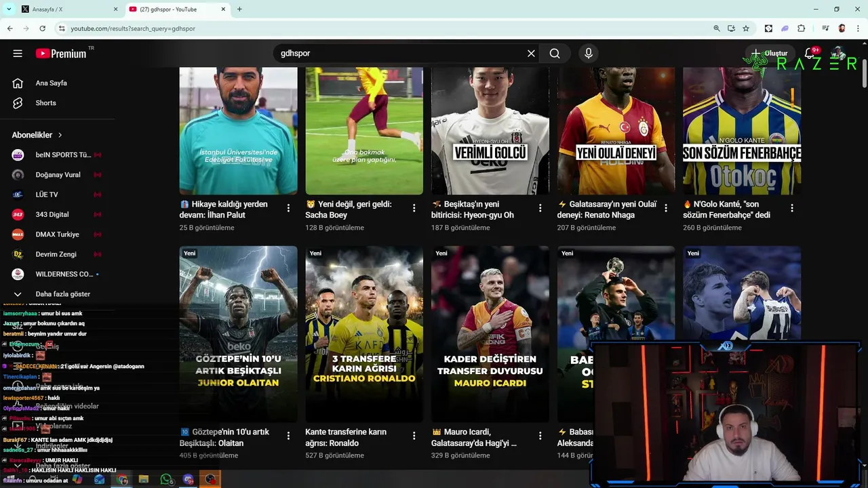Open Verimli Golcü Hyeon-gyu Oh thumbnail

(x=490, y=131)
